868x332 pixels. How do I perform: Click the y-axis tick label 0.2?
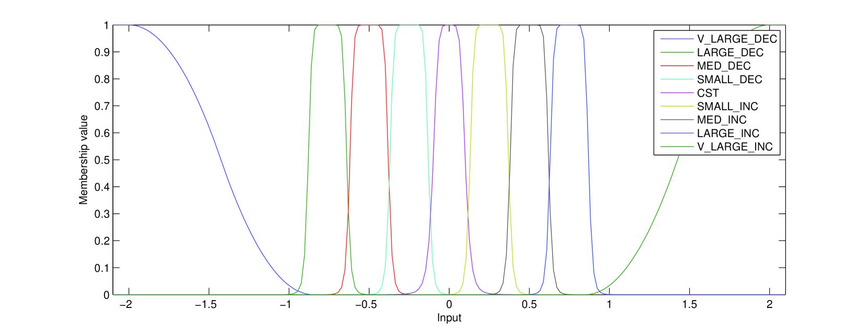pos(102,241)
